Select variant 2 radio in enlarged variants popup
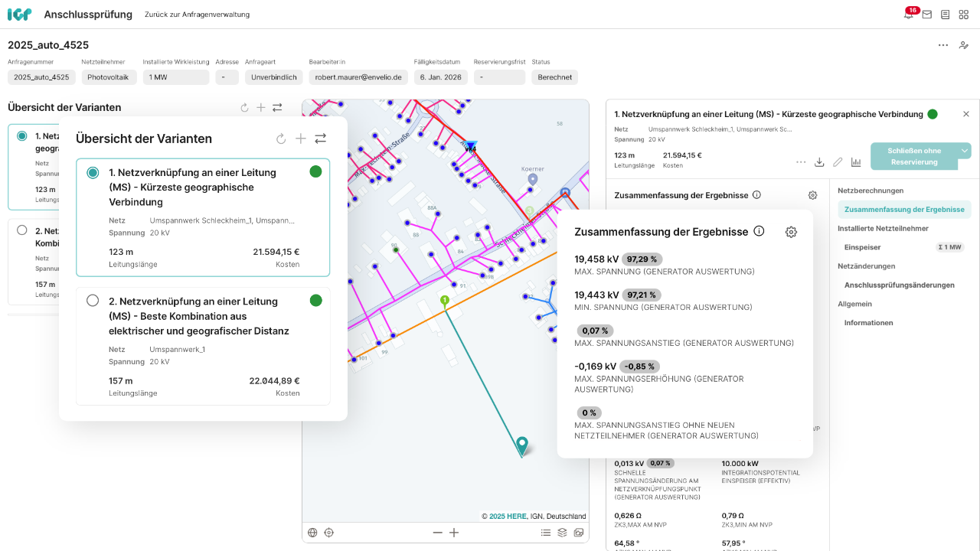The image size is (980, 551). 93,301
